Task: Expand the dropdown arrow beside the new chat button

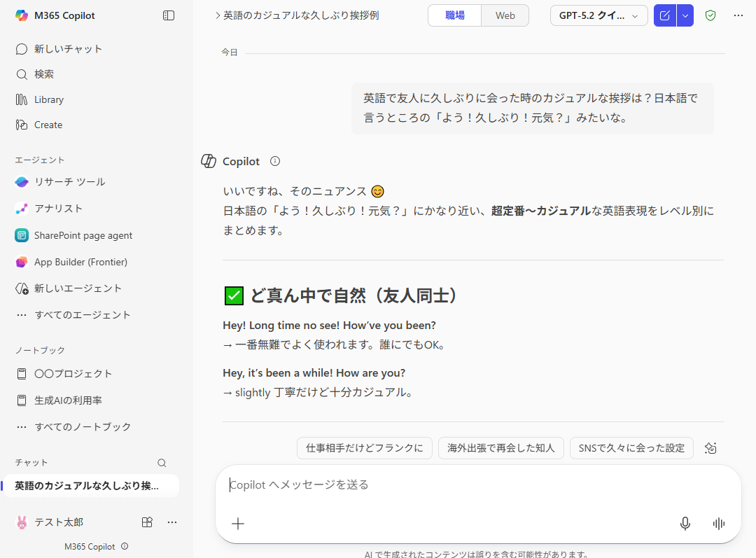Action: pos(685,15)
